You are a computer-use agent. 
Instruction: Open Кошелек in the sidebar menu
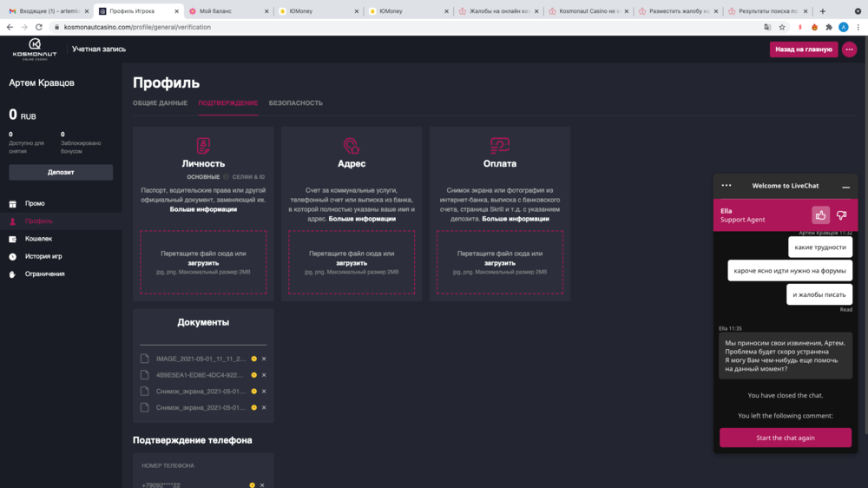[x=38, y=239]
